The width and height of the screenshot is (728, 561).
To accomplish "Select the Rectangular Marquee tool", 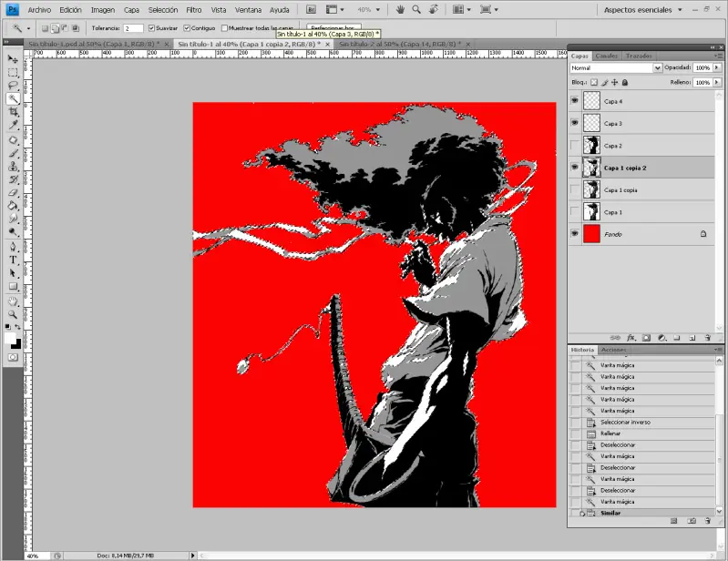I will pos(13,72).
